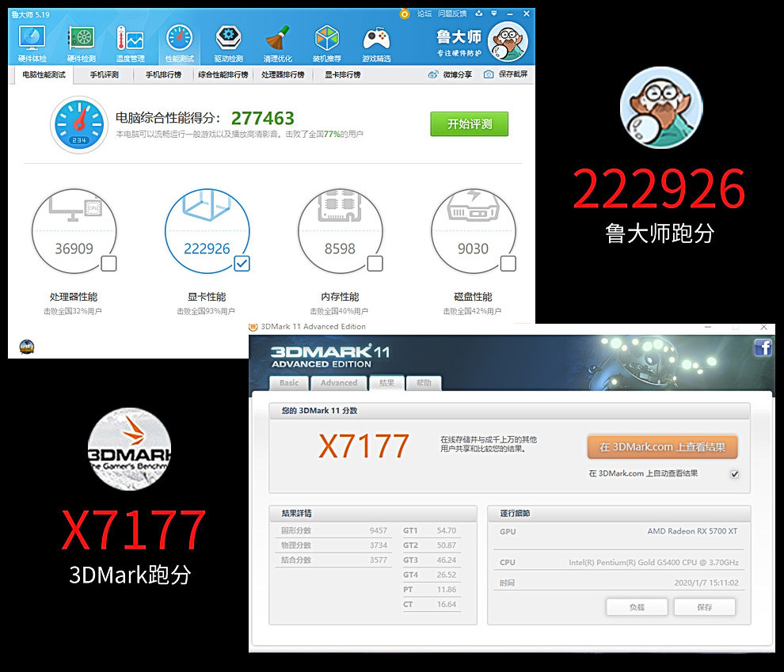Image resolution: width=784 pixels, height=672 pixels.
Task: Click the Facebook icon in 3DMark
Action: (763, 347)
